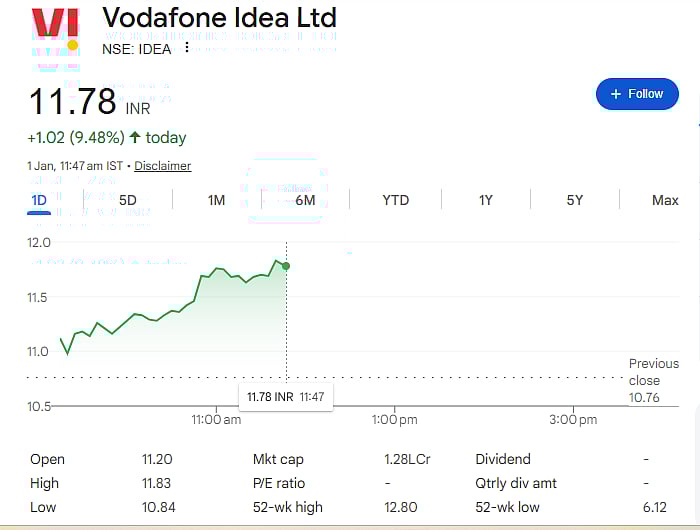Click the green upward price arrow
Image resolution: width=700 pixels, height=530 pixels.
coord(135,137)
